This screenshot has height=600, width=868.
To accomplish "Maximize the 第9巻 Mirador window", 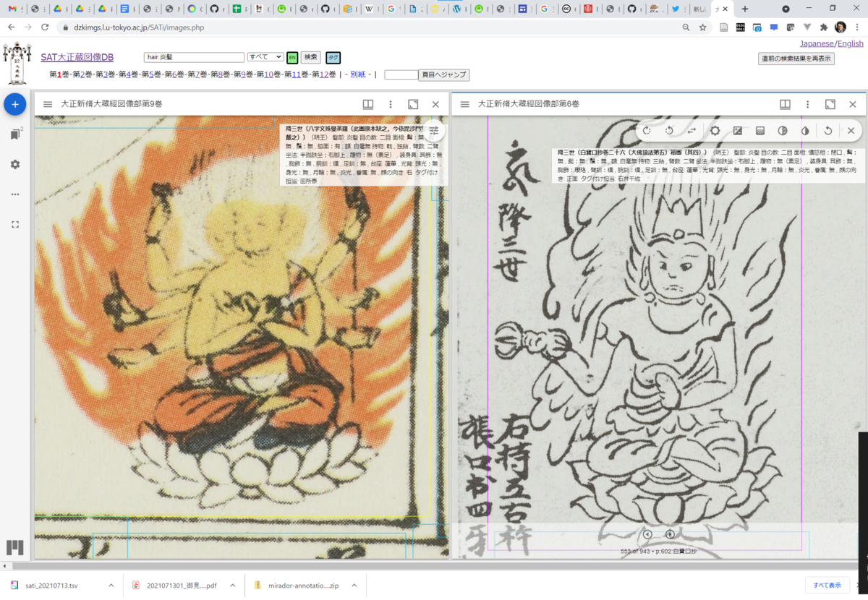I will point(413,104).
